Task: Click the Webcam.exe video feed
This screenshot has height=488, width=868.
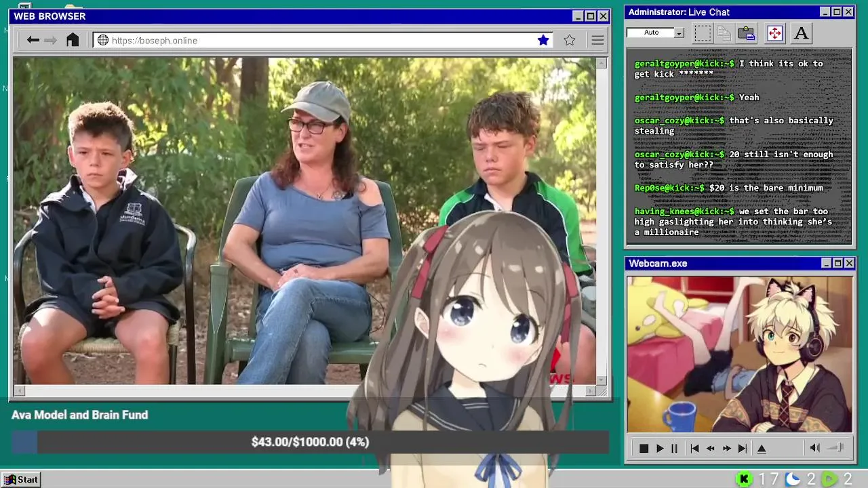Action: [x=740, y=354]
